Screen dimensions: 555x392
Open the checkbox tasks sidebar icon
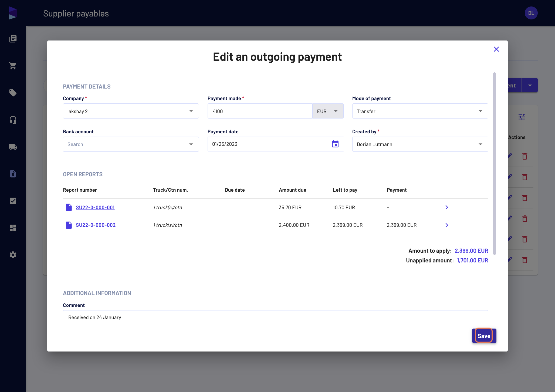pos(13,201)
